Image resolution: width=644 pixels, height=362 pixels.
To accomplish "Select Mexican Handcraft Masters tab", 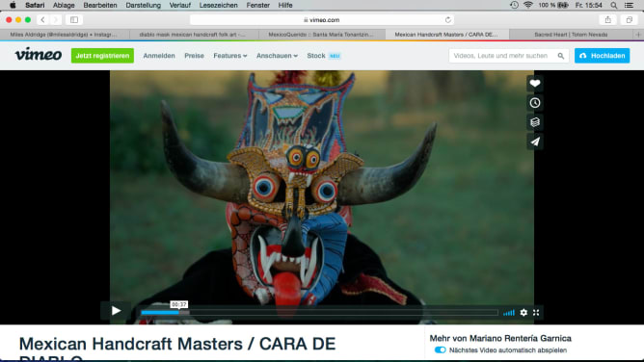I will point(447,35).
